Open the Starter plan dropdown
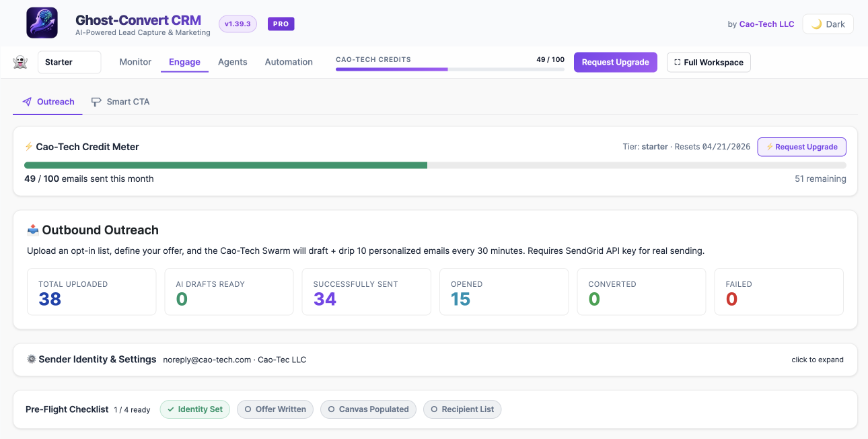This screenshot has width=868, height=439. pos(69,62)
